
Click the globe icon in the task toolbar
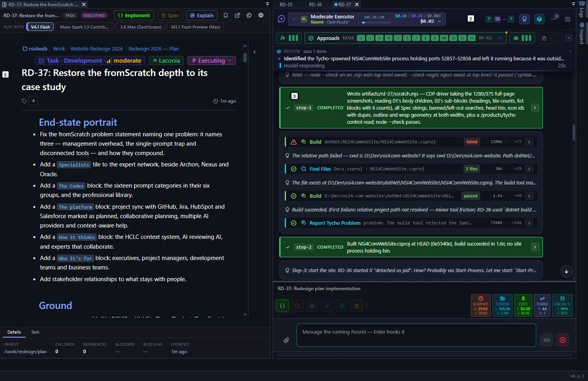coord(261,15)
